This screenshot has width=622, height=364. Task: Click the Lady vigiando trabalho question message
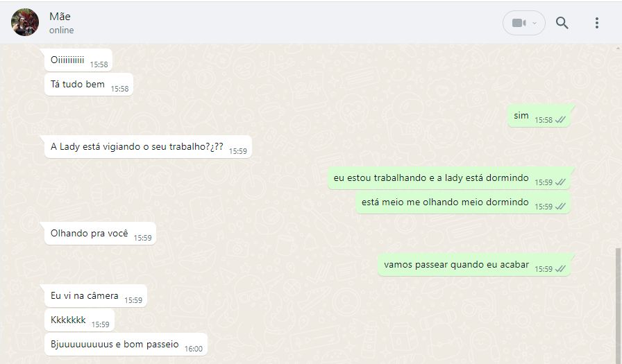point(149,147)
